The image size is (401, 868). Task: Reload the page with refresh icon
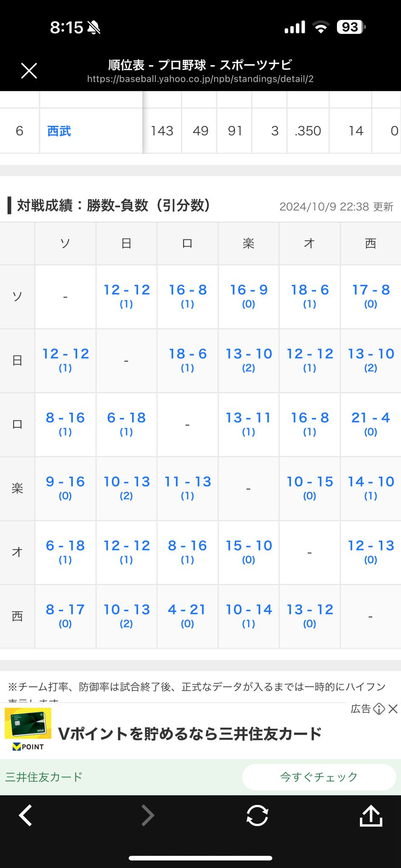pyautogui.click(x=257, y=815)
